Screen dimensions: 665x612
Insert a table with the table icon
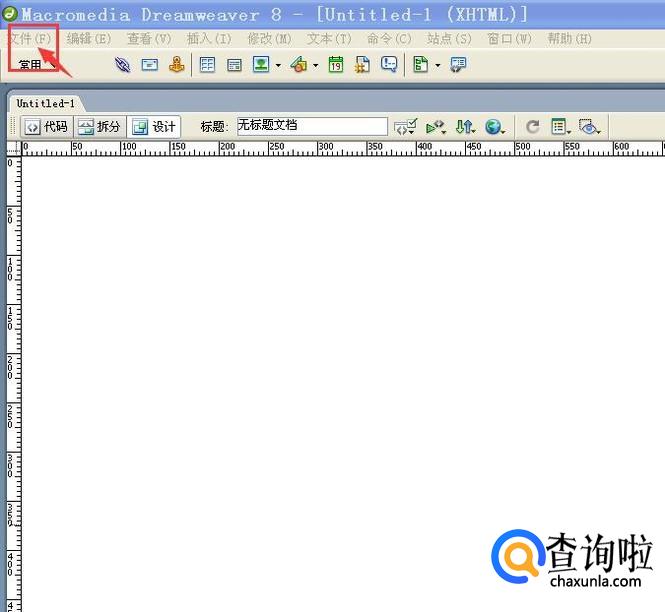(x=207, y=65)
